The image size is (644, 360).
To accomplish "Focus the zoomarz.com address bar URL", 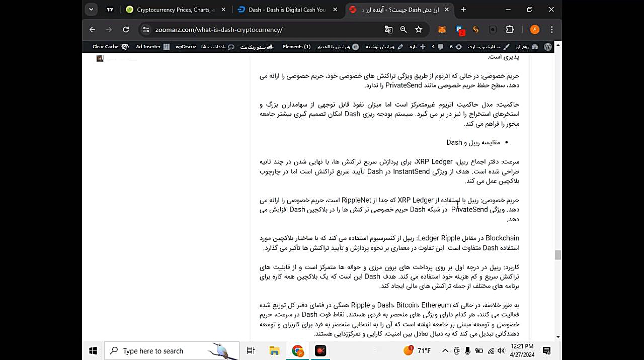I will tap(219, 30).
